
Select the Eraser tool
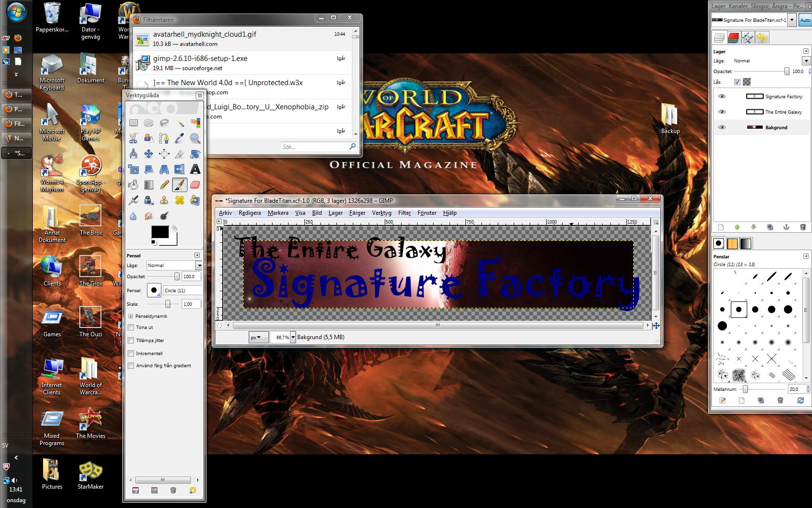(195, 185)
